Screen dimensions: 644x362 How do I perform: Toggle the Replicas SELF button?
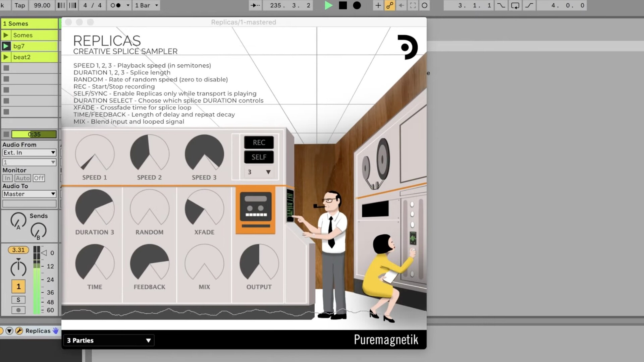click(259, 157)
